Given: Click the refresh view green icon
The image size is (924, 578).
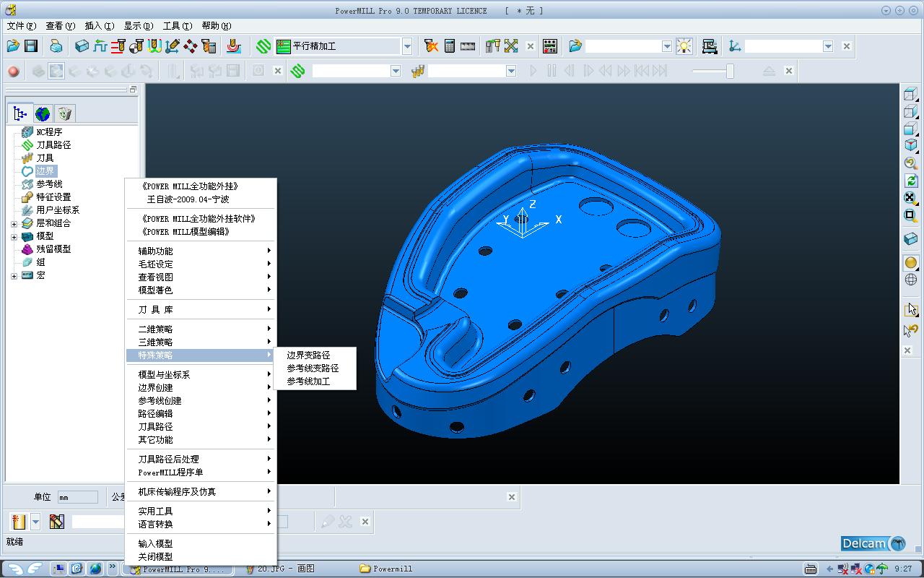Looking at the screenshot, I should tap(911, 181).
